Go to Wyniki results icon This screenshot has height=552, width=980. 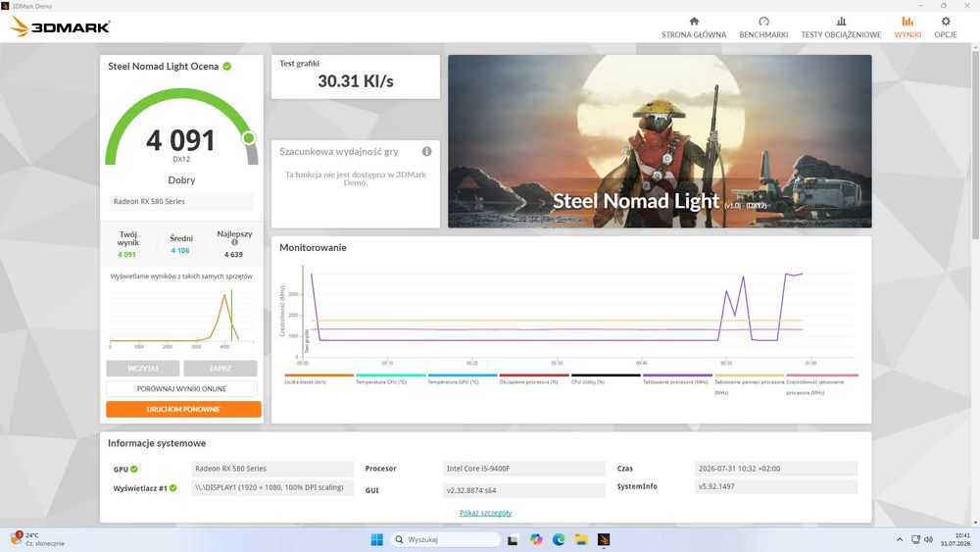907,22
